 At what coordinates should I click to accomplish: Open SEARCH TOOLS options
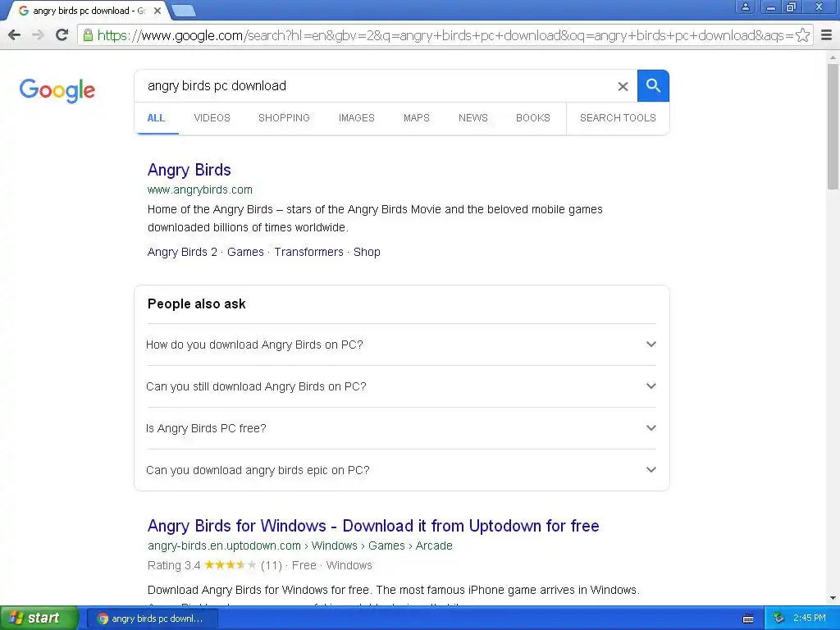click(618, 118)
